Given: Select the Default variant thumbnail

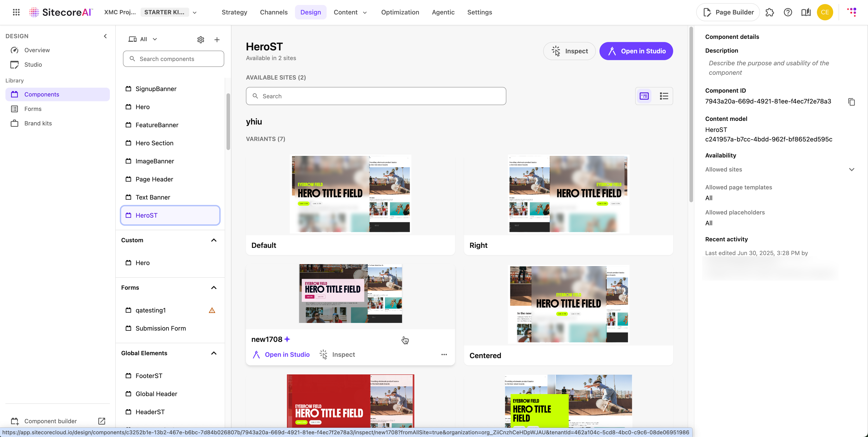Looking at the screenshot, I should tap(350, 194).
